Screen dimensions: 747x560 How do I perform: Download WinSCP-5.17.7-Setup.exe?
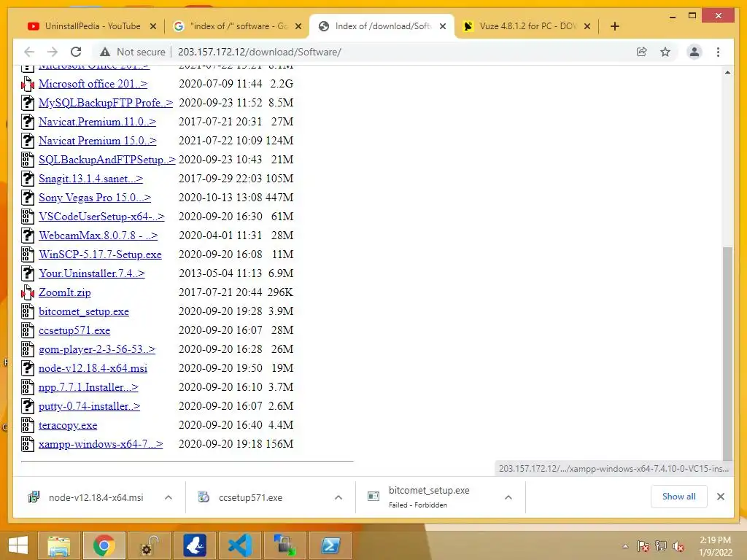pos(100,254)
